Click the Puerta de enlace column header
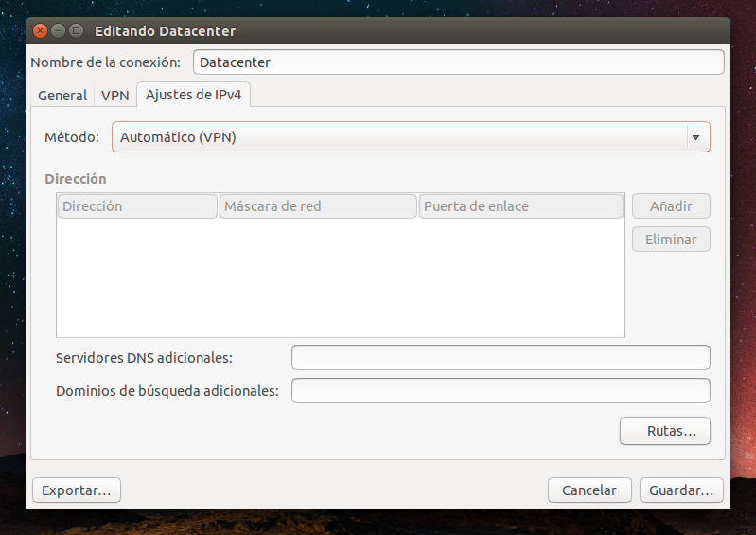 [521, 206]
